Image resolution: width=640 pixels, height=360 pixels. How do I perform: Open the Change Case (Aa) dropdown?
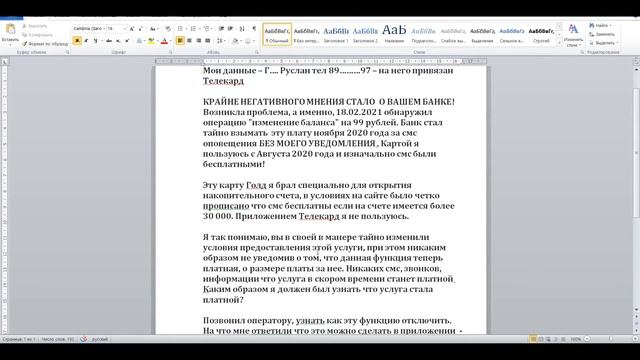tap(153, 29)
